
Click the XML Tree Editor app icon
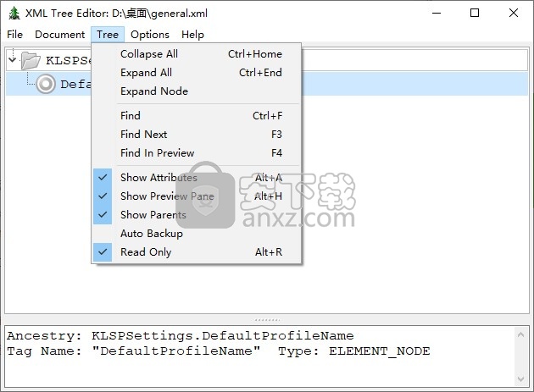click(x=14, y=14)
